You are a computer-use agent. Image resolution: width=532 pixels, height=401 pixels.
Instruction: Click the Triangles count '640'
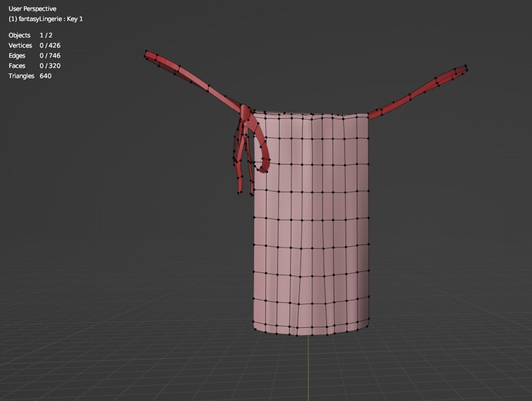coord(46,76)
